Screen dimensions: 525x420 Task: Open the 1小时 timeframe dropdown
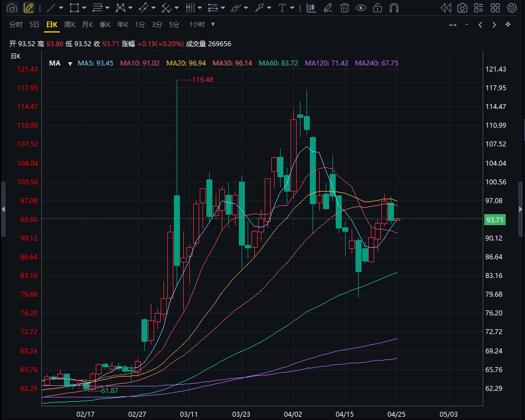[202, 25]
